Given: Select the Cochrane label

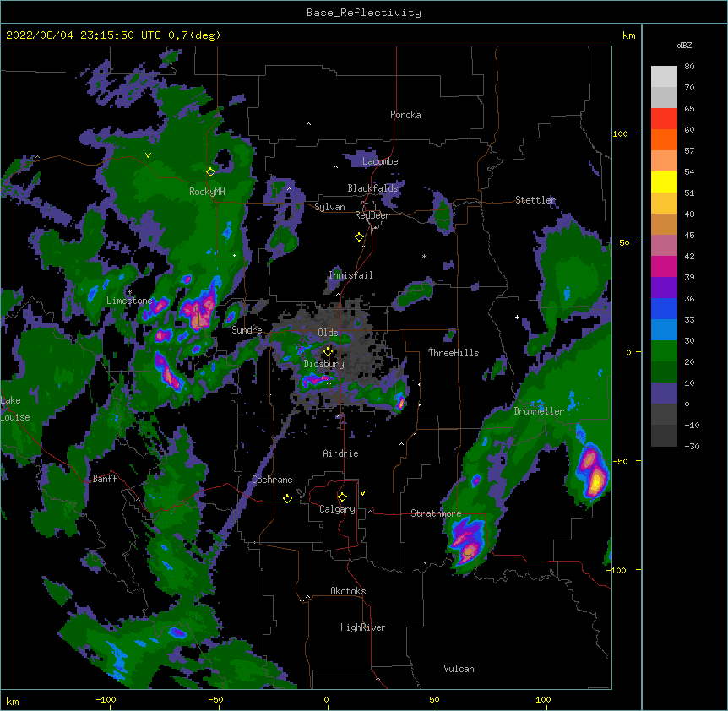Looking at the screenshot, I should click(x=272, y=480).
